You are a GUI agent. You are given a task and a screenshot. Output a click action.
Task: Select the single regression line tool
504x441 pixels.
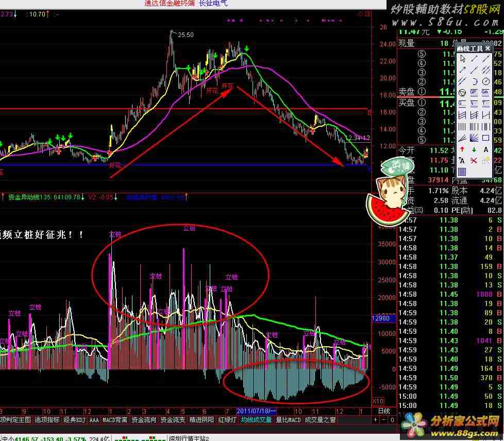486,115
